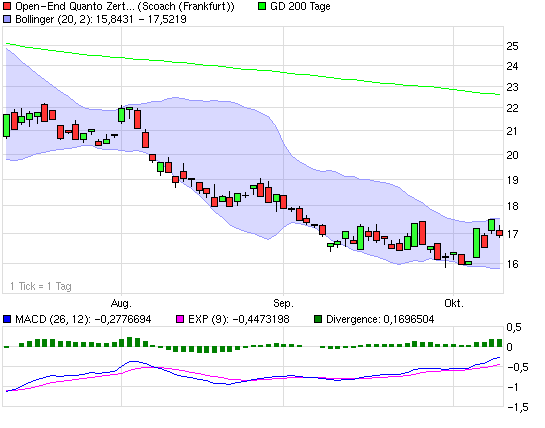Click the price axis label 24
Image resolution: width=545 pixels, height=428 pixels.
click(512, 66)
